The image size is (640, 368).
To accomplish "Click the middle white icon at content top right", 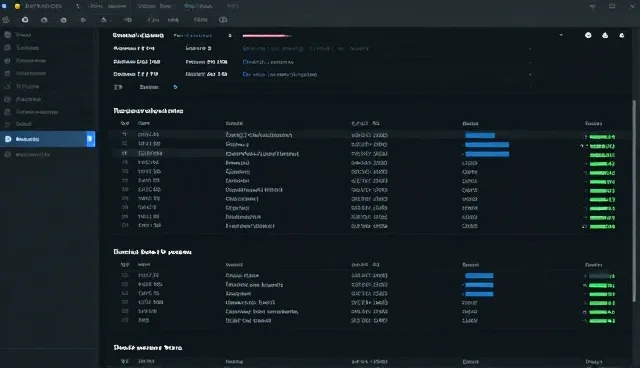I will click(605, 35).
